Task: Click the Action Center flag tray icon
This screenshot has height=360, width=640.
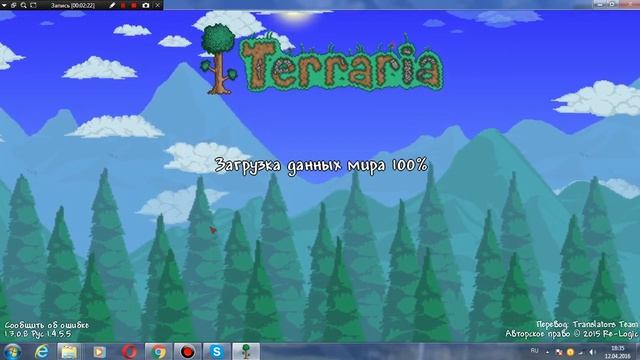Action: click(559, 352)
